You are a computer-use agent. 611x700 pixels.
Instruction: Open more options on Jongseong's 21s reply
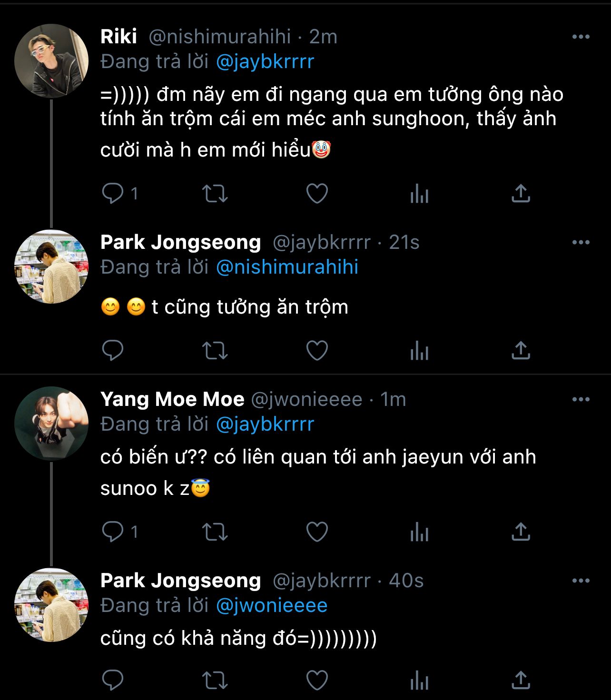(x=581, y=242)
